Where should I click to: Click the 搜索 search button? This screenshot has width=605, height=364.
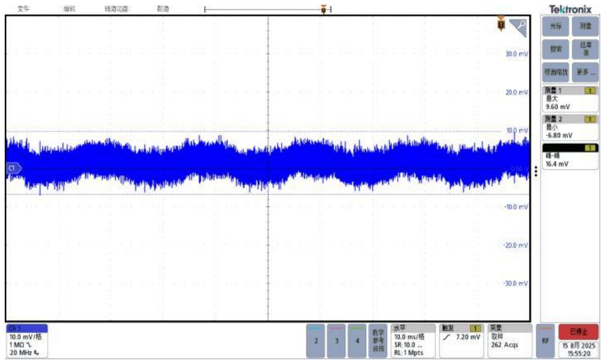point(555,49)
